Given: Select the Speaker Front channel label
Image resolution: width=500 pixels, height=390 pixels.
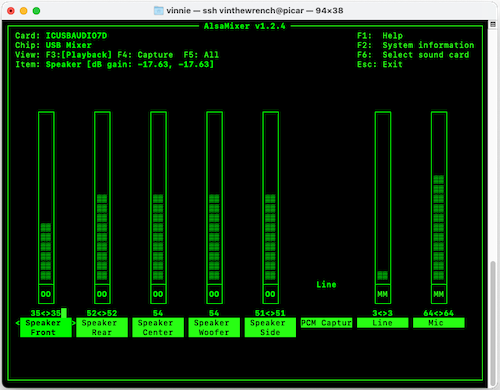Looking at the screenshot, I should click(46, 327).
